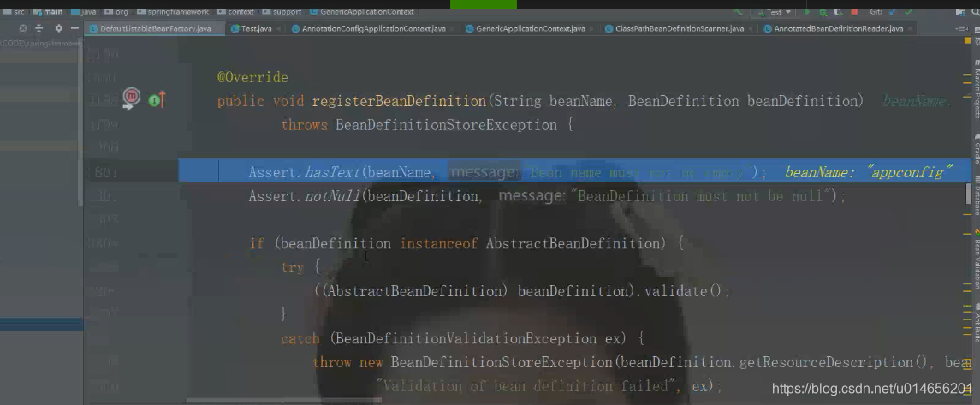Click the highlighted Assert.hasText line
Viewport: 980px width, 405px height.
[x=575, y=172]
